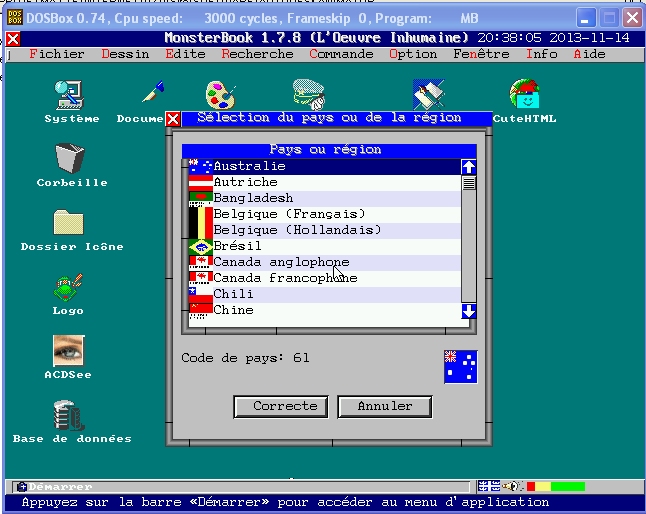Click the Chile flag in the list
This screenshot has height=514, width=646.
pos(201,295)
